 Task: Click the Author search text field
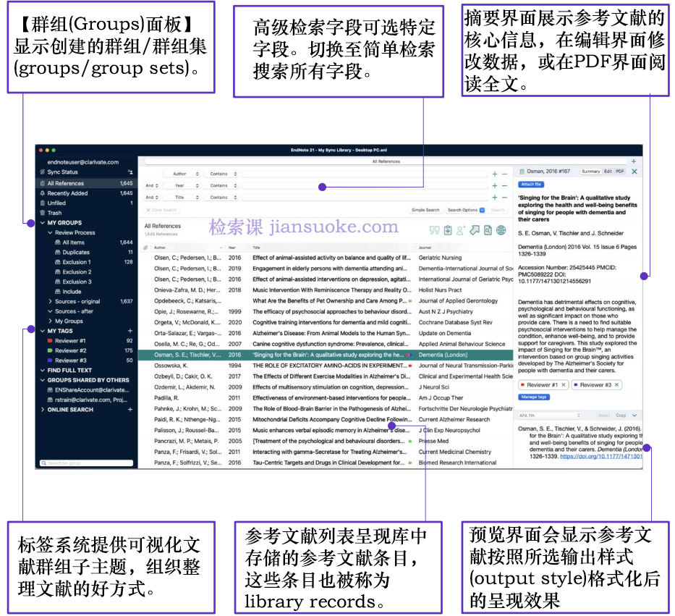[x=365, y=174]
